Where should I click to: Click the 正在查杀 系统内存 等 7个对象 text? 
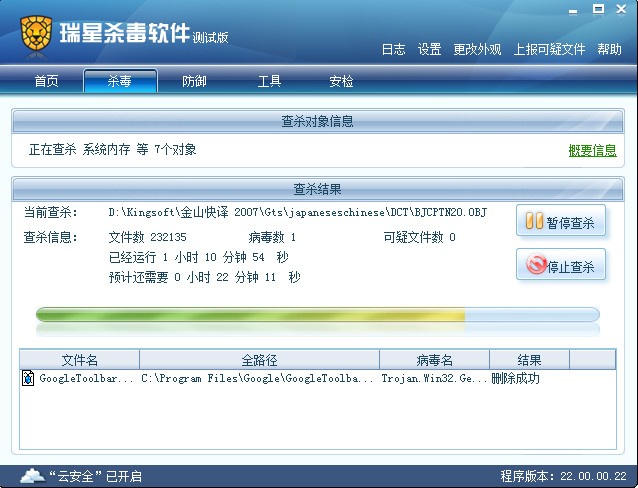(112, 149)
